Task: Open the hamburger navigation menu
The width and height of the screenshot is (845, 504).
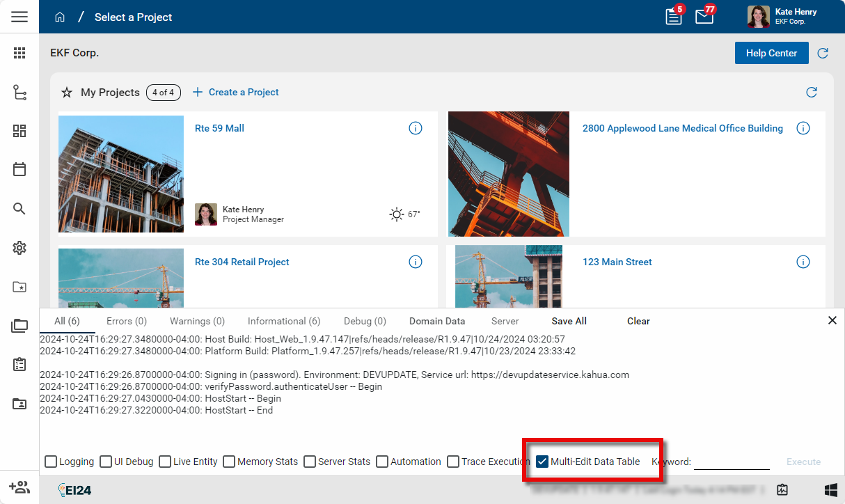Action: (x=19, y=17)
